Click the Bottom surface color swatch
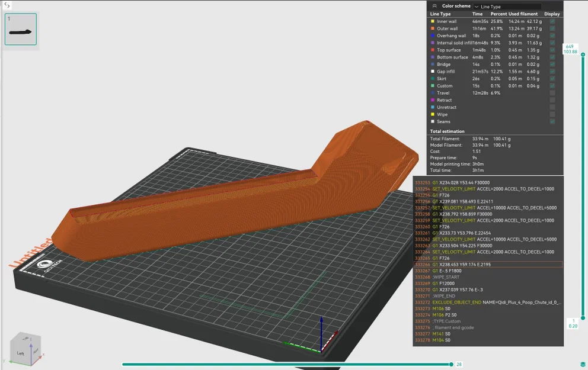This screenshot has height=370, width=588. [432, 57]
